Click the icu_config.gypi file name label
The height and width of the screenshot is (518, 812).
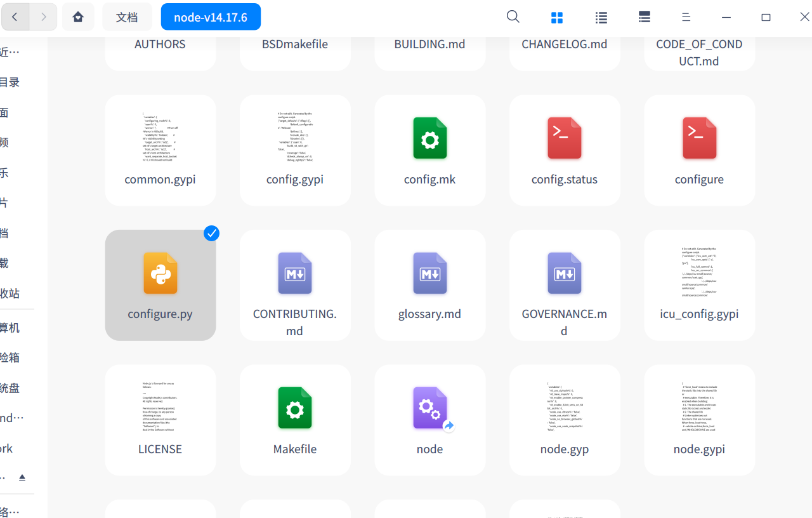700,314
